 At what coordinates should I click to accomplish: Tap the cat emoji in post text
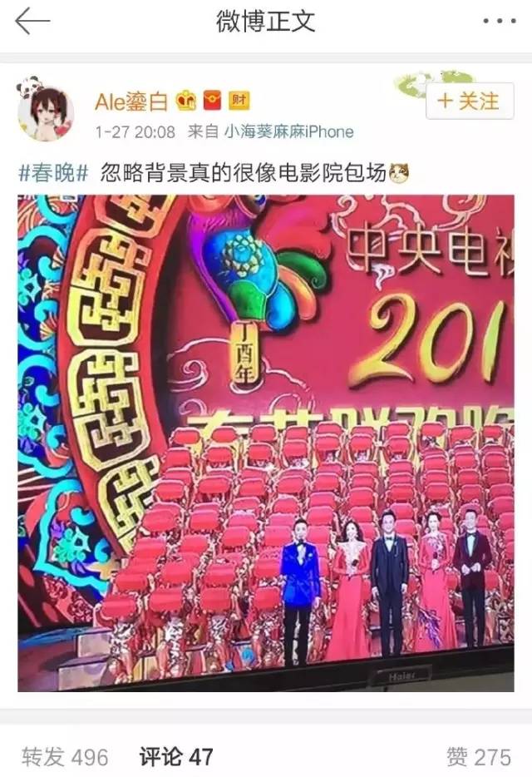(x=399, y=173)
